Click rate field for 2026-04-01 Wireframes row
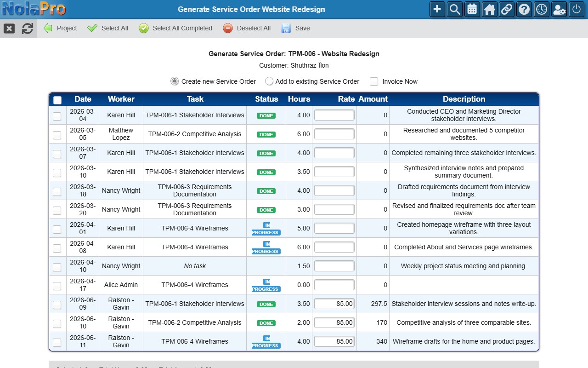The width and height of the screenshot is (588, 368). point(334,228)
